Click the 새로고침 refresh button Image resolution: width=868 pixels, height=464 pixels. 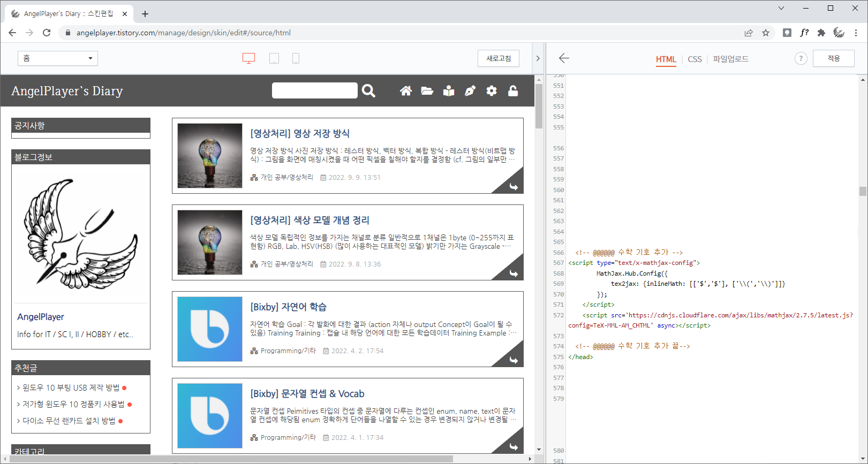(499, 58)
